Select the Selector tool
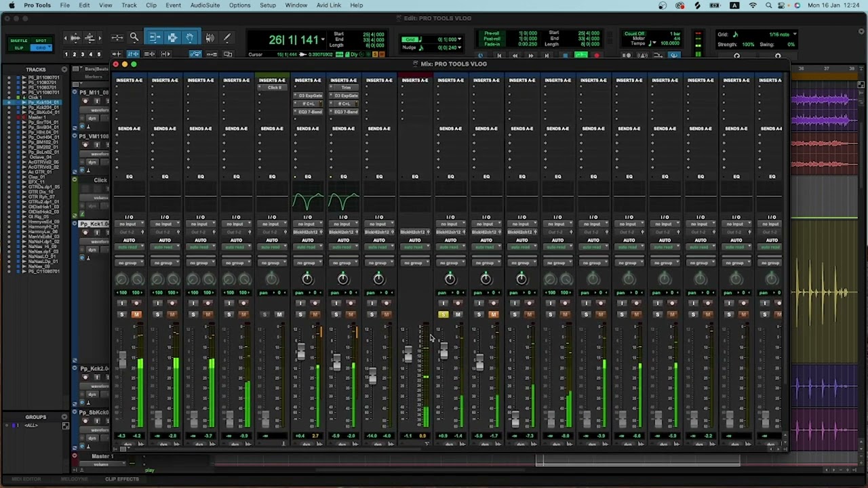 (172, 38)
